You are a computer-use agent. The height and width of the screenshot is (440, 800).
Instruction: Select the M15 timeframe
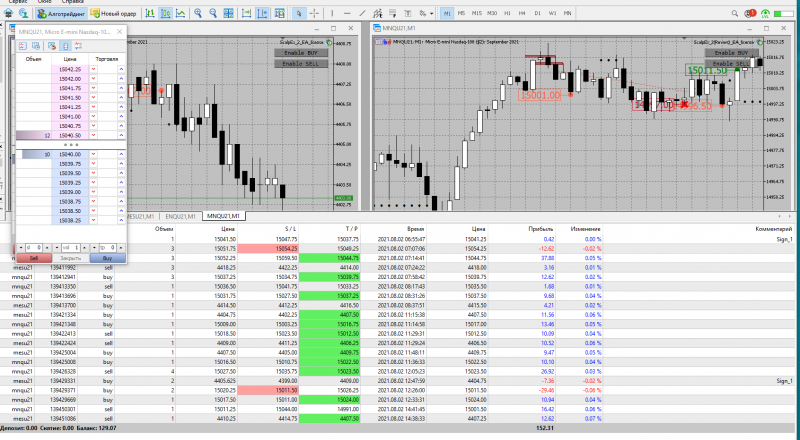(x=477, y=13)
